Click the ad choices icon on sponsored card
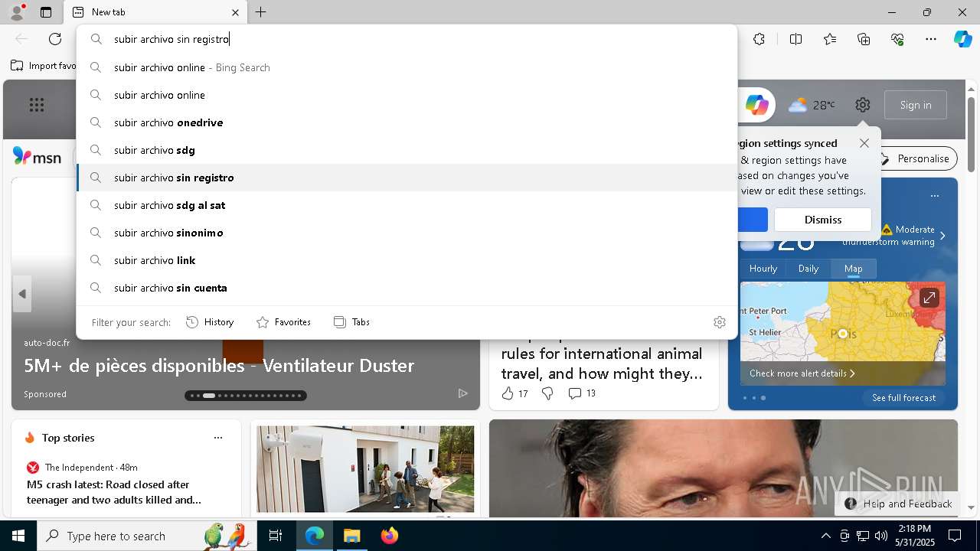The width and height of the screenshot is (980, 551). pyautogui.click(x=462, y=393)
